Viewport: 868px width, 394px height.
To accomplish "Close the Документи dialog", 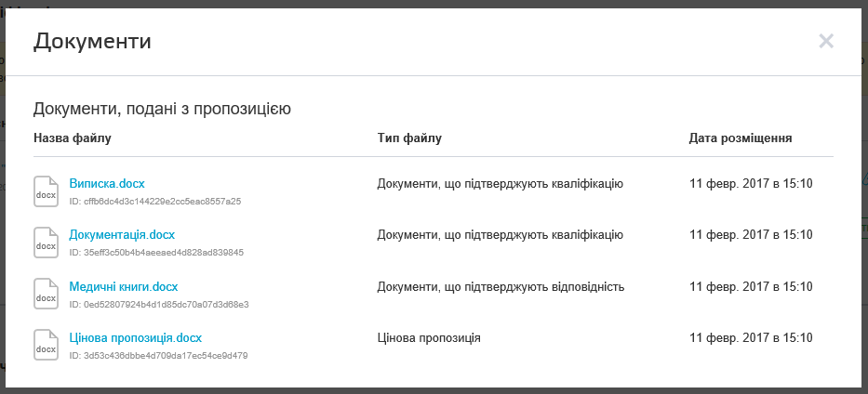I will [x=826, y=41].
